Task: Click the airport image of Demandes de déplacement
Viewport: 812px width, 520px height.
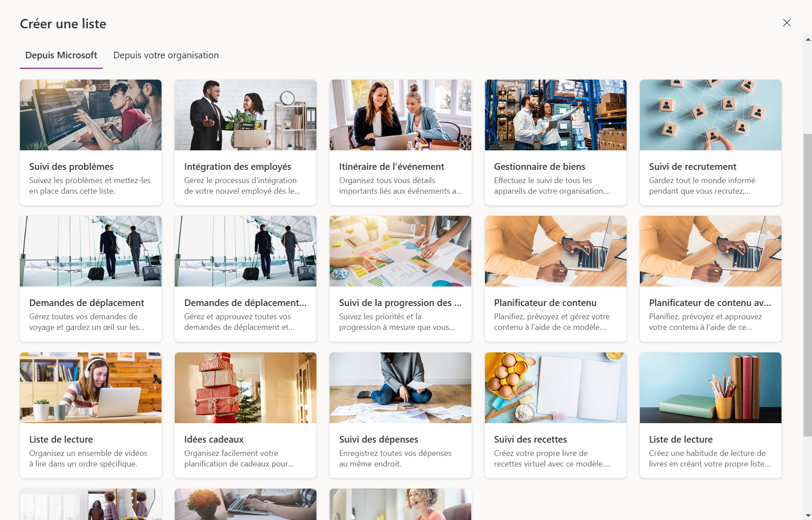Action: pos(91,251)
